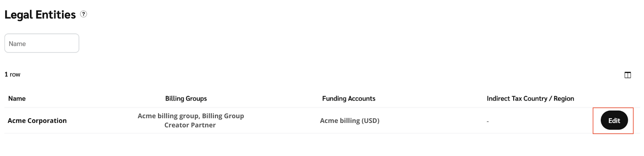Click 'Billing Group' ending the cell's first line
The height and width of the screenshot is (156, 644).
point(223,116)
